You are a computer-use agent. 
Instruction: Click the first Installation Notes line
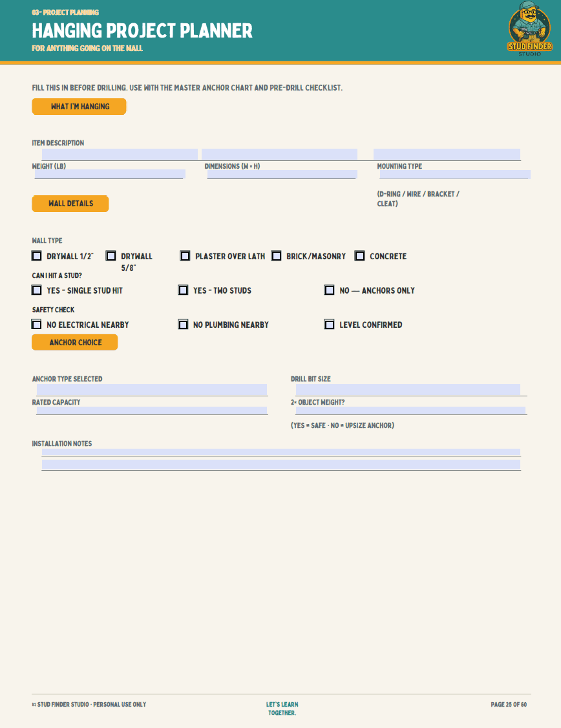(280, 452)
